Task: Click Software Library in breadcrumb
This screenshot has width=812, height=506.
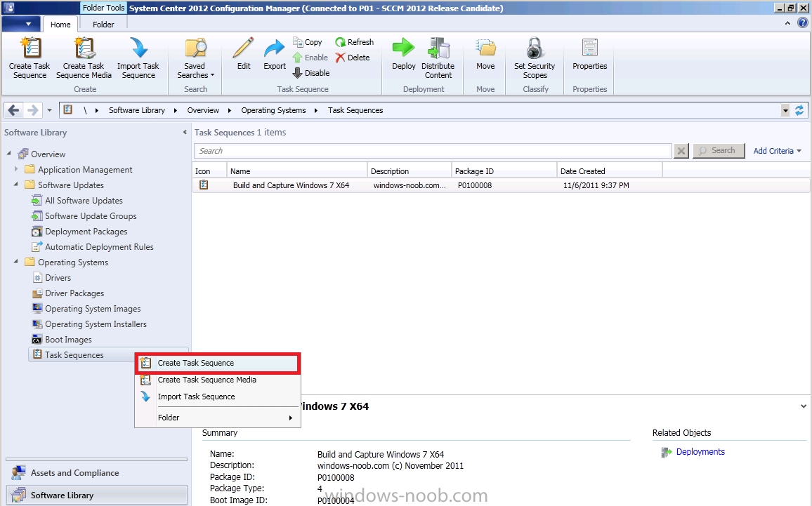Action: [137, 110]
